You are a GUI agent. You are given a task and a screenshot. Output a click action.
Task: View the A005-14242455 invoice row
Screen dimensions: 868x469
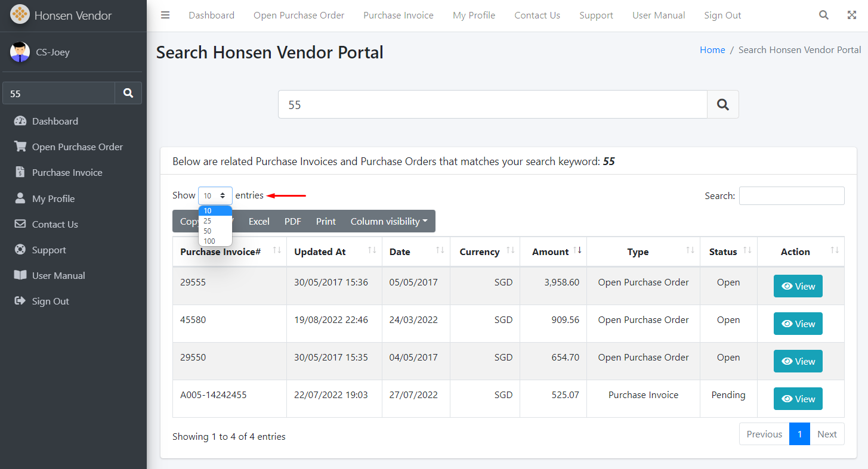[x=798, y=399]
